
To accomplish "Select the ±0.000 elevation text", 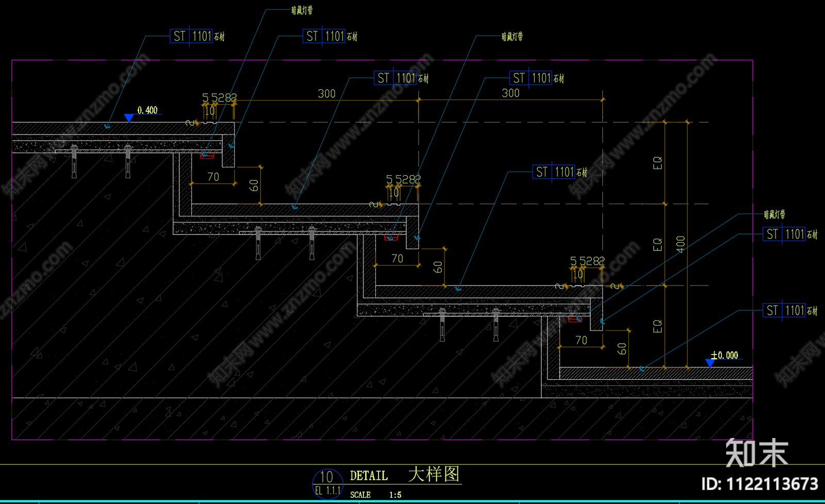I will coord(724,355).
